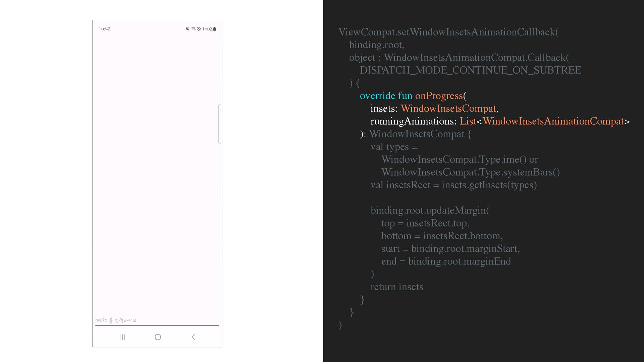This screenshot has width=644, height=362.
Task: Tap the home navigation button
Action: (x=158, y=337)
